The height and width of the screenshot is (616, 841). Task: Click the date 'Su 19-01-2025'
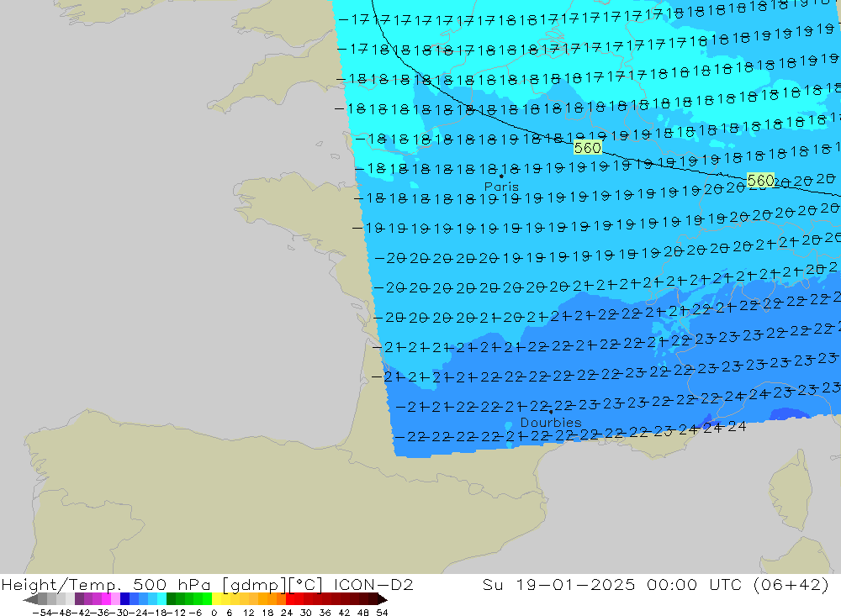559,584
